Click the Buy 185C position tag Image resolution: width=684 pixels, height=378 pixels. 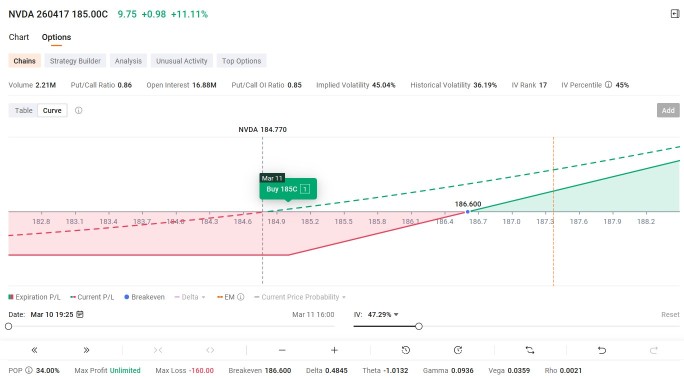tap(288, 189)
